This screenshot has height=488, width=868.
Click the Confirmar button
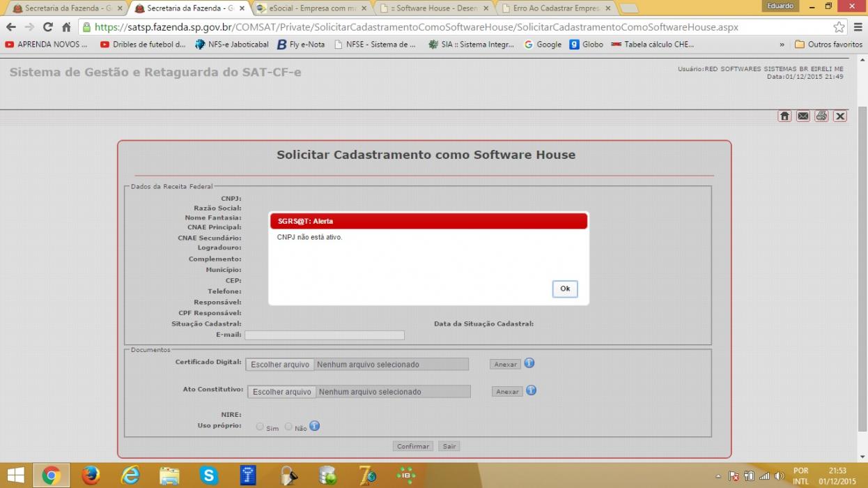(x=413, y=446)
